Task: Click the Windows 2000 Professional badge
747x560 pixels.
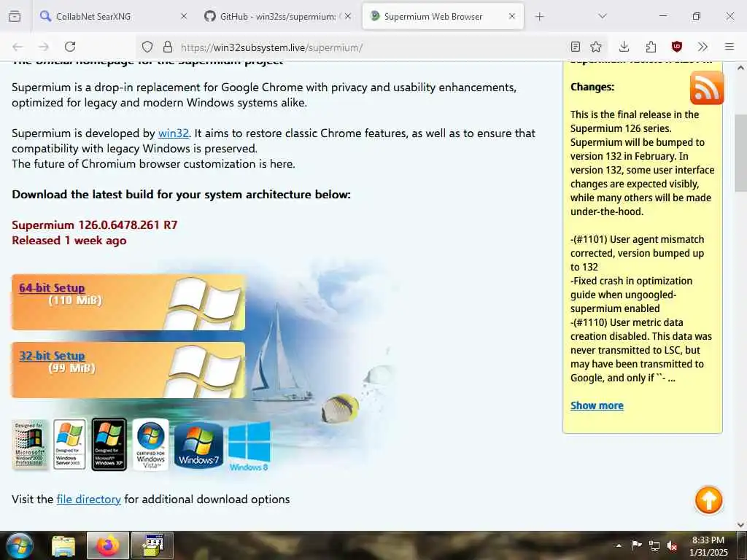Action: coord(30,444)
